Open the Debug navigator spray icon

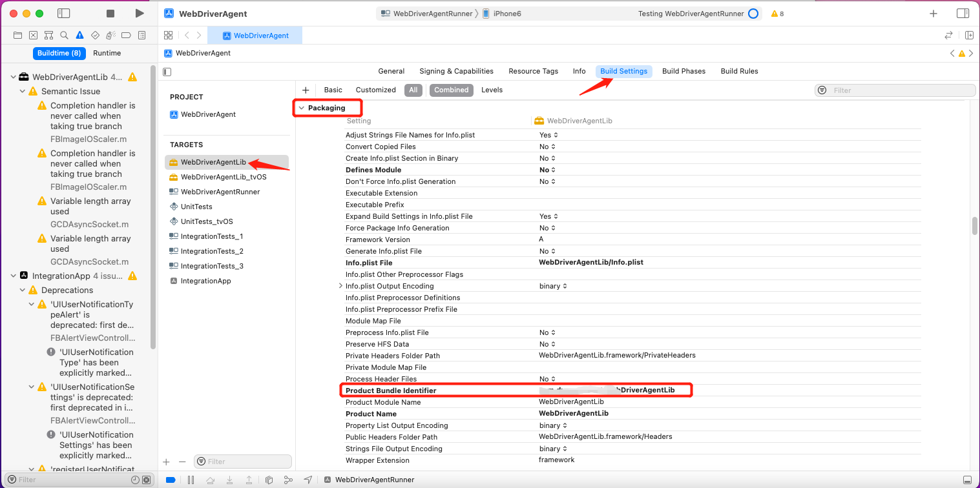(110, 36)
